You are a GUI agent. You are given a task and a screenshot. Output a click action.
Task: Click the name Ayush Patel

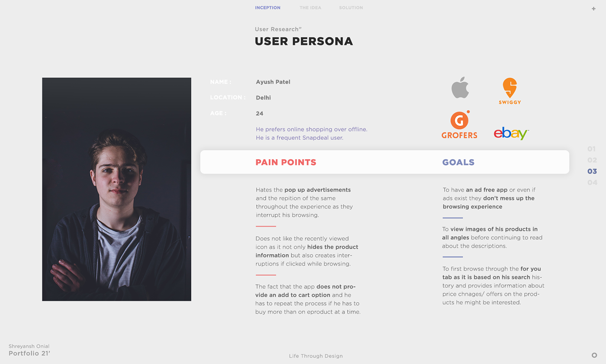click(x=273, y=82)
